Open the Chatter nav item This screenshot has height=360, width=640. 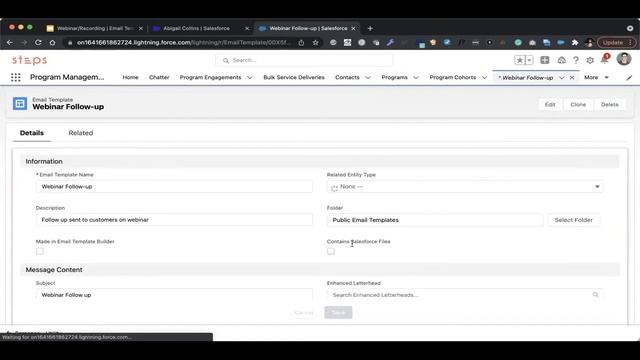click(159, 77)
